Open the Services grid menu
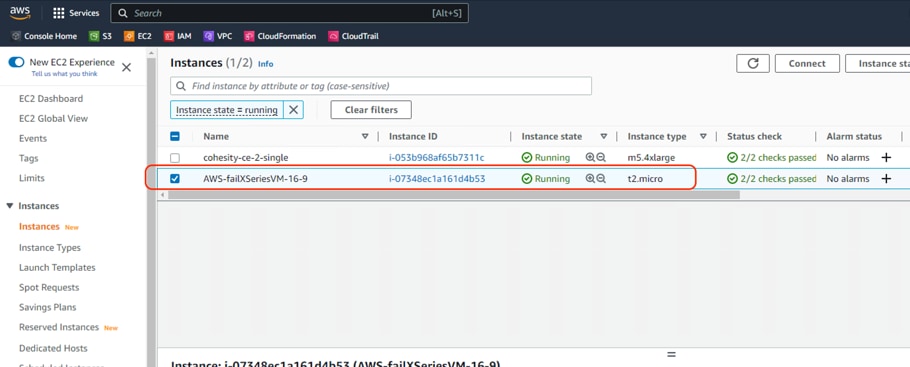The width and height of the screenshot is (910, 367). click(x=76, y=13)
